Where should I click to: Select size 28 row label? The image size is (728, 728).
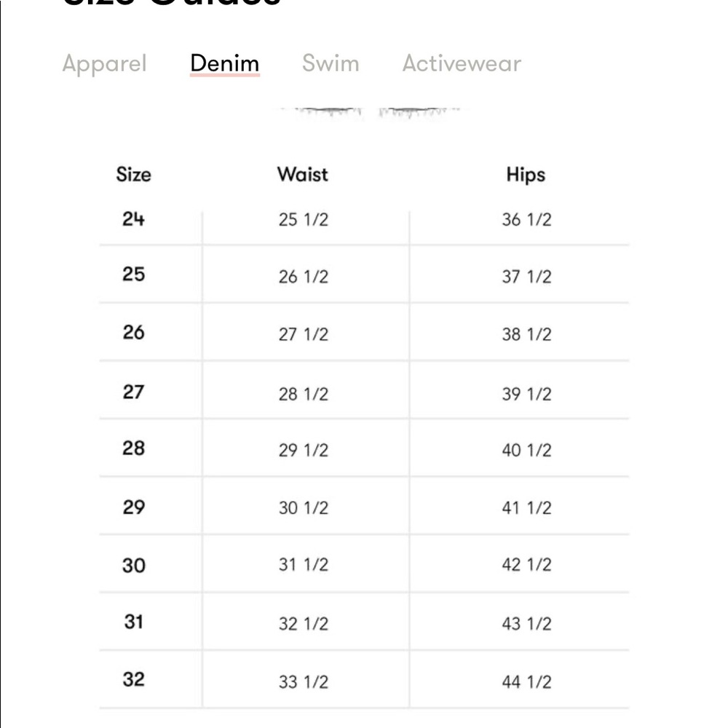point(133,448)
